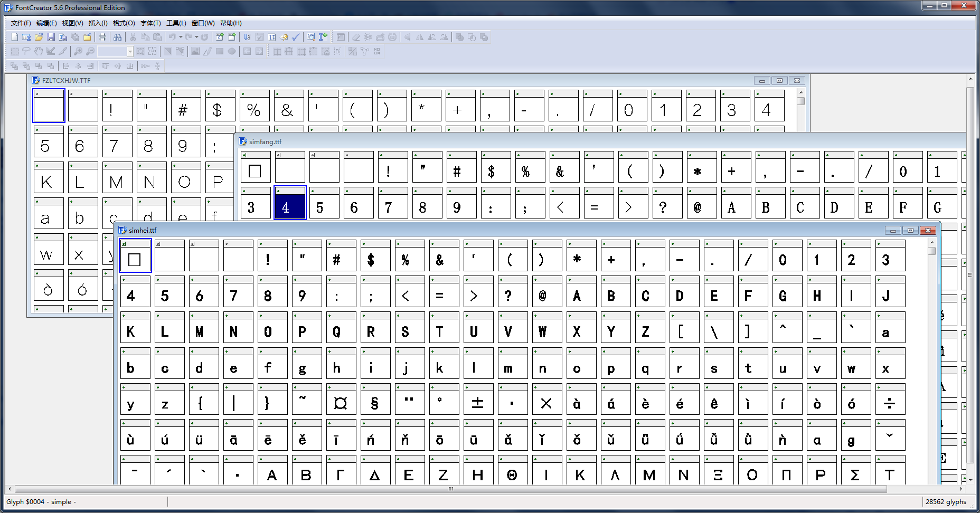Click the Save floppy disk icon

point(51,37)
